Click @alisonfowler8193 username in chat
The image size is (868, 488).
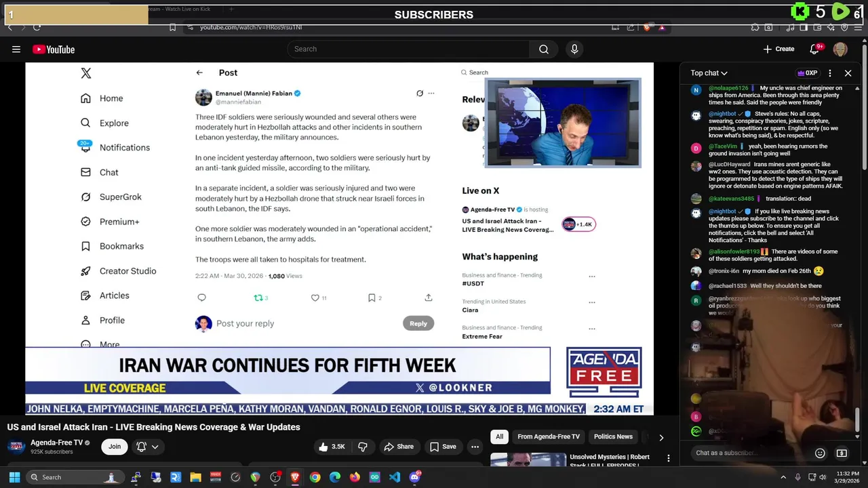[734, 251]
